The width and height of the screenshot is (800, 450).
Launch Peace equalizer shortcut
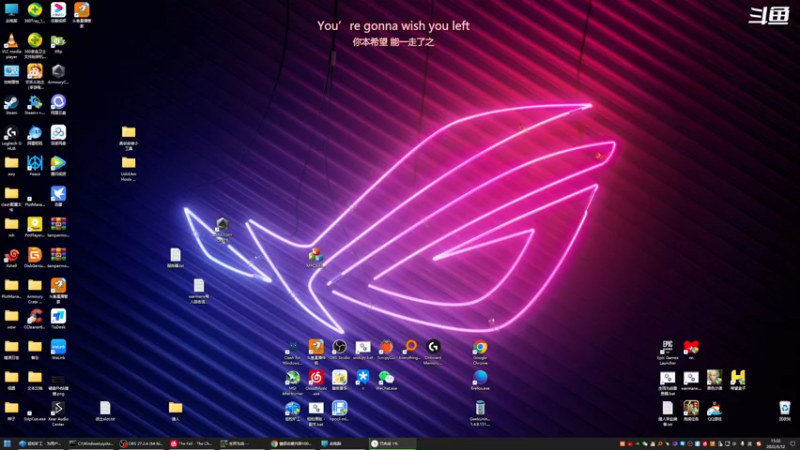pyautogui.click(x=35, y=166)
